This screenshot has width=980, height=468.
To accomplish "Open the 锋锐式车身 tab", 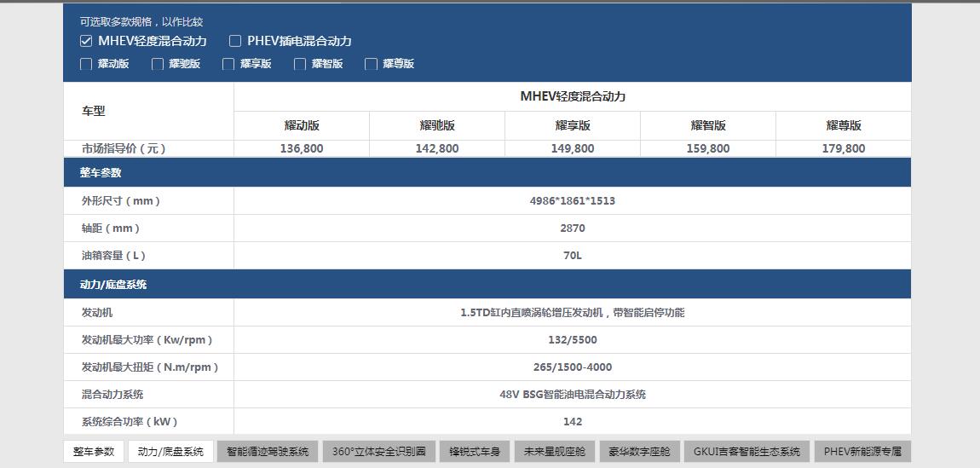I will [x=475, y=451].
